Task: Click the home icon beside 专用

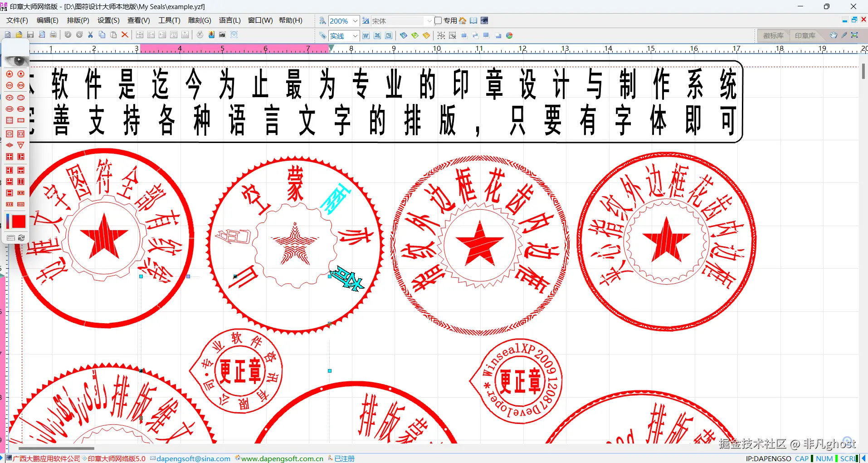Action: point(463,21)
